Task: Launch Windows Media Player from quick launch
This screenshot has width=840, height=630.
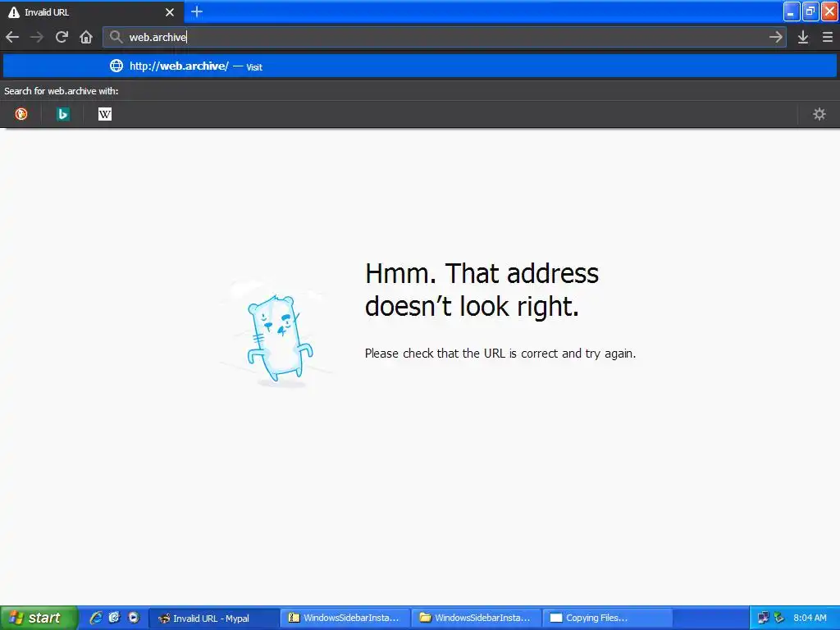Action: point(134,618)
